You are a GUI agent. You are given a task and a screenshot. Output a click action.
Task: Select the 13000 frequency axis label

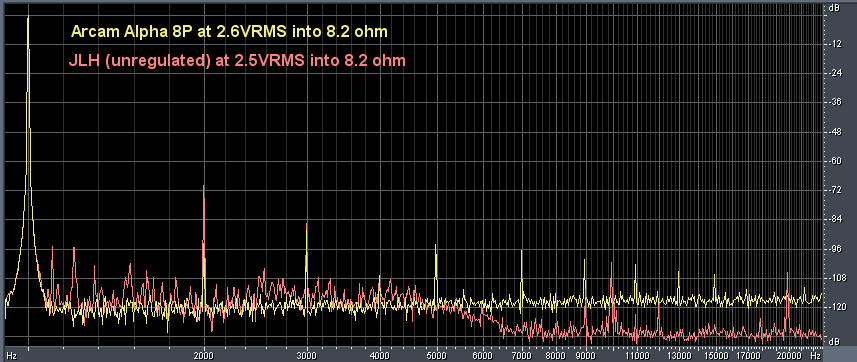[x=679, y=355]
